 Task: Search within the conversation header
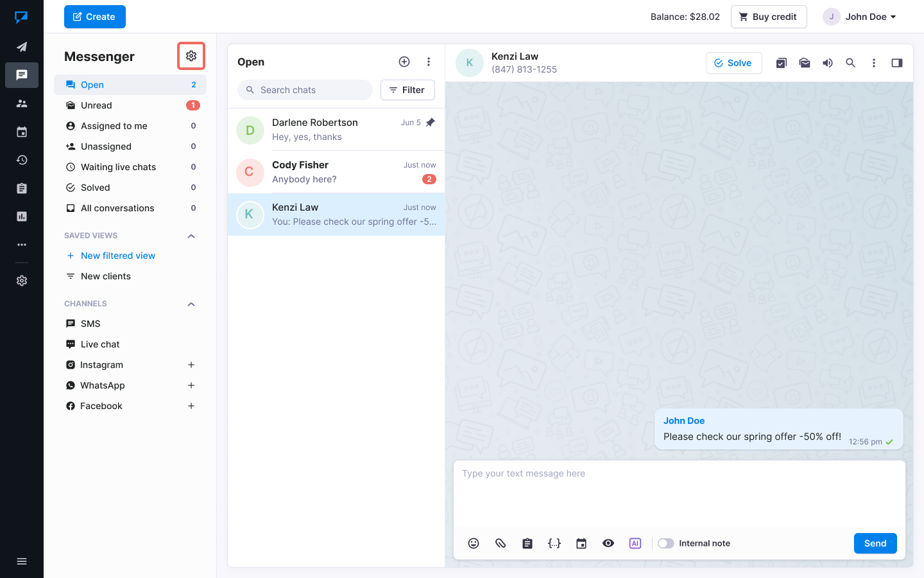pyautogui.click(x=851, y=63)
